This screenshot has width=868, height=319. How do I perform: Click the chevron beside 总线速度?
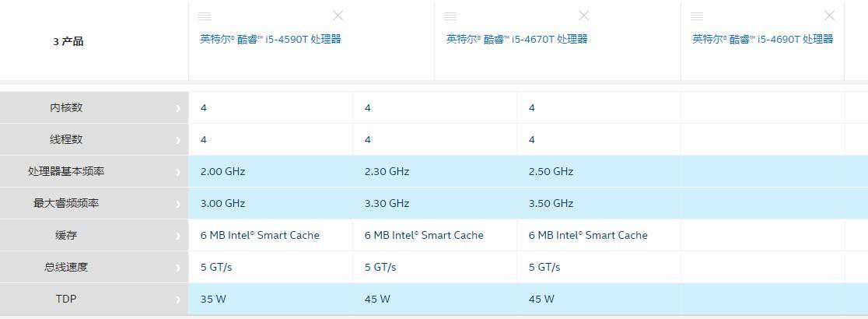[x=178, y=268]
